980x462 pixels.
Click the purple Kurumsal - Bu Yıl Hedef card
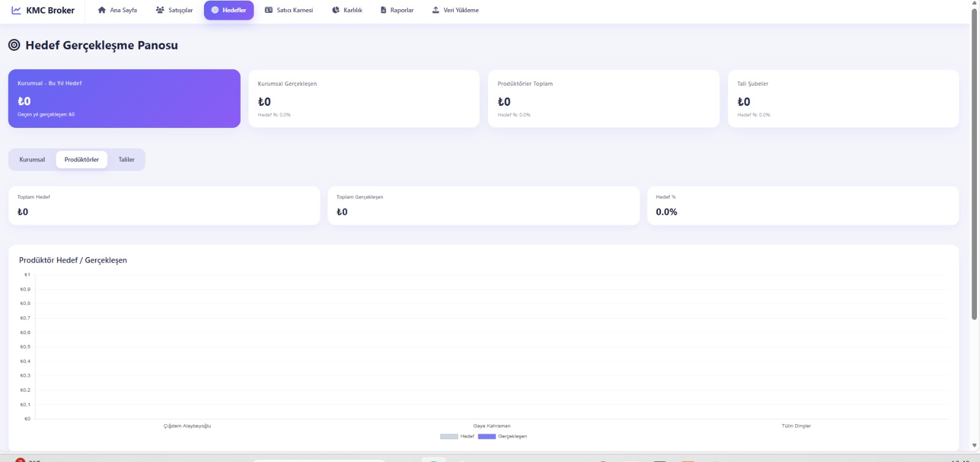(124, 99)
